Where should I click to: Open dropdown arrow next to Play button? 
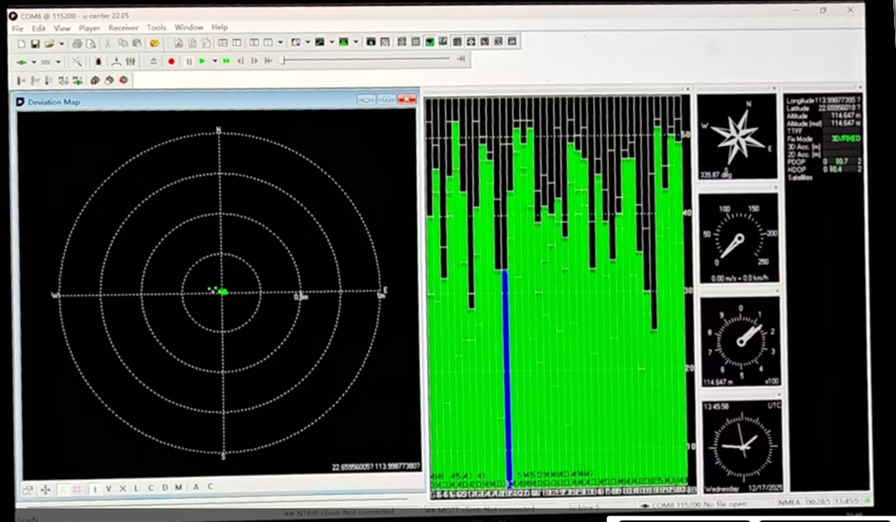[x=213, y=61]
